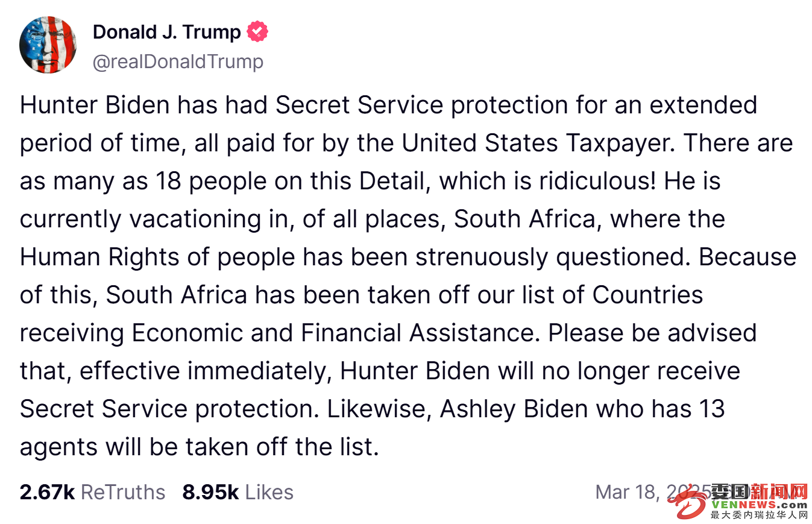Click the 委国新闻网 Chinese watermark title
The width and height of the screenshot is (812, 524).
pos(760,491)
